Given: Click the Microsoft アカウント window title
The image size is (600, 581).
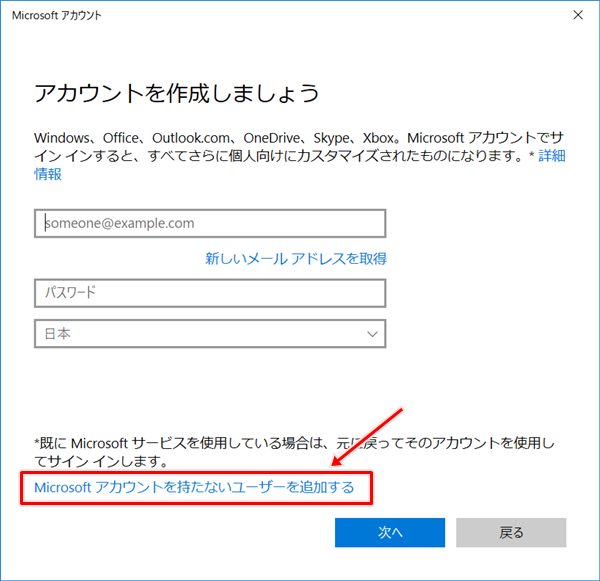Looking at the screenshot, I should click(x=57, y=15).
